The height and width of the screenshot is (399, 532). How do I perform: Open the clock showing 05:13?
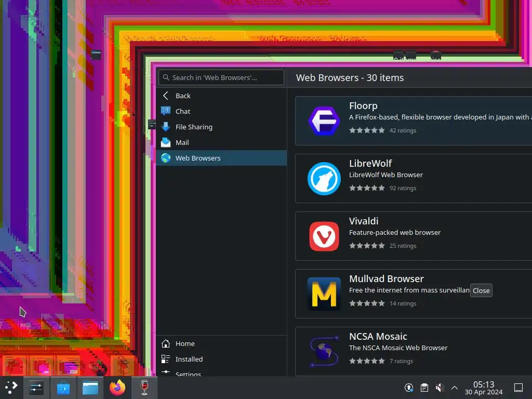coord(484,388)
